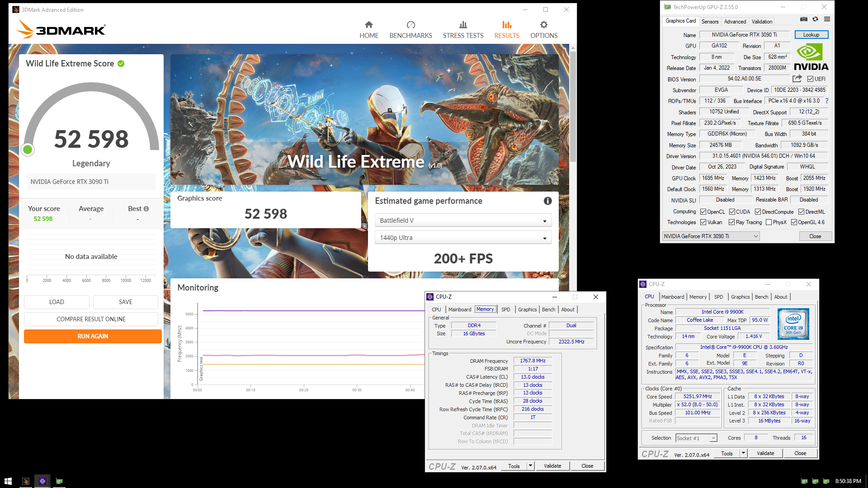Switch to Advanced tab in GPU-Z
This screenshot has width=868, height=488.
735,22
